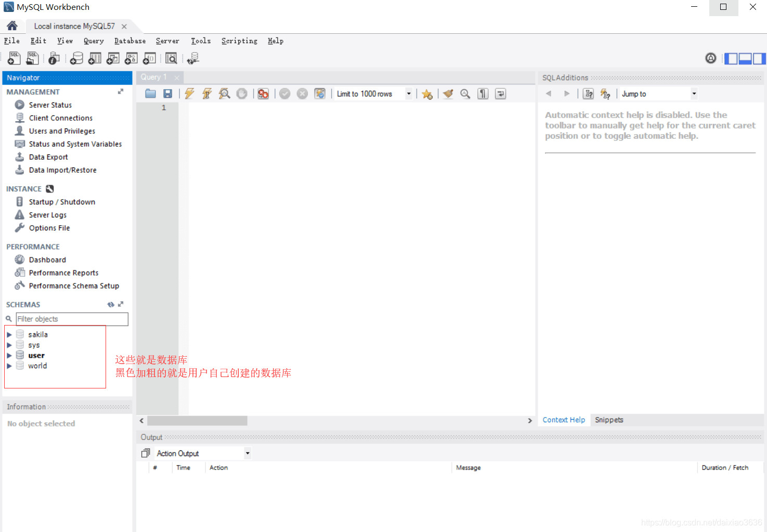Expand the SCHEMAS section maximize arrow
The width and height of the screenshot is (767, 532).
coord(121,305)
